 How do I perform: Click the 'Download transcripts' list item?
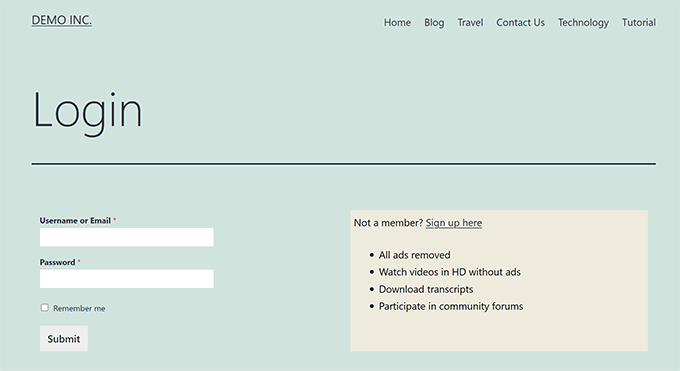click(x=426, y=289)
